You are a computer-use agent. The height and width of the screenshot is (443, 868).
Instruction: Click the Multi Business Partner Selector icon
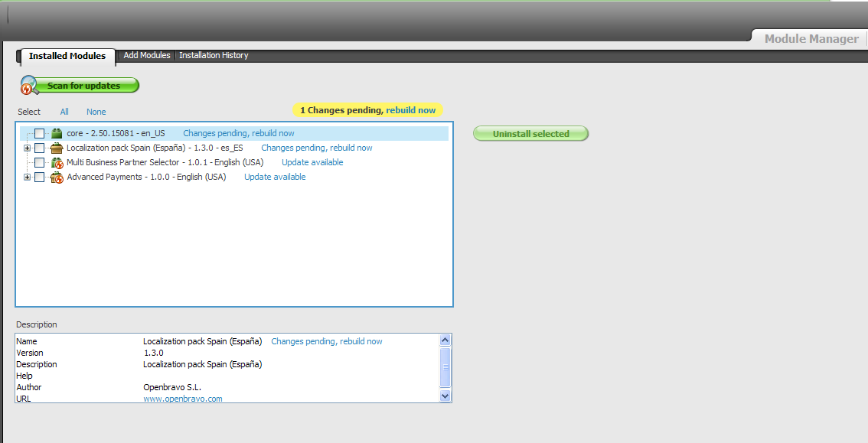(x=56, y=163)
